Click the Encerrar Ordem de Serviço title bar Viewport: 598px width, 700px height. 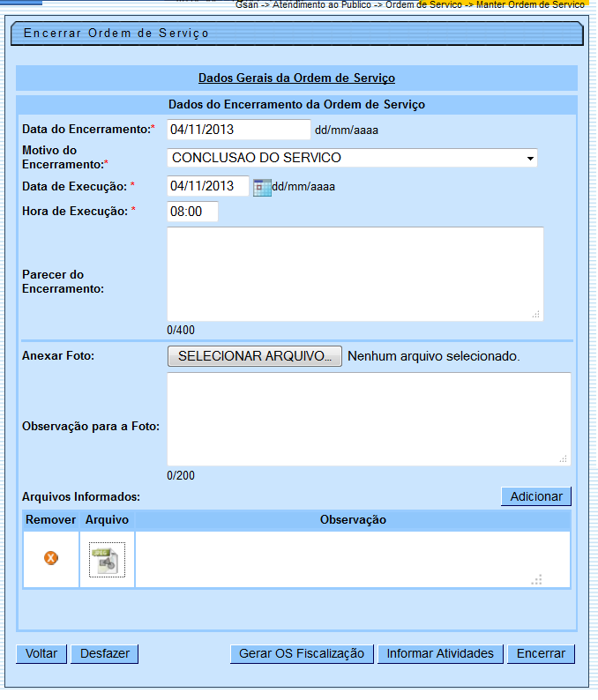pyautogui.click(x=297, y=34)
